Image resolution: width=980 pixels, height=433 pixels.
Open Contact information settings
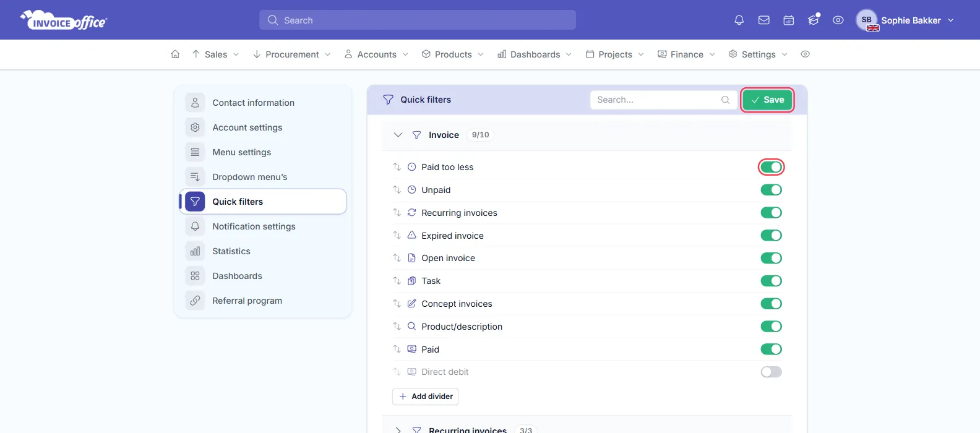pyautogui.click(x=263, y=103)
